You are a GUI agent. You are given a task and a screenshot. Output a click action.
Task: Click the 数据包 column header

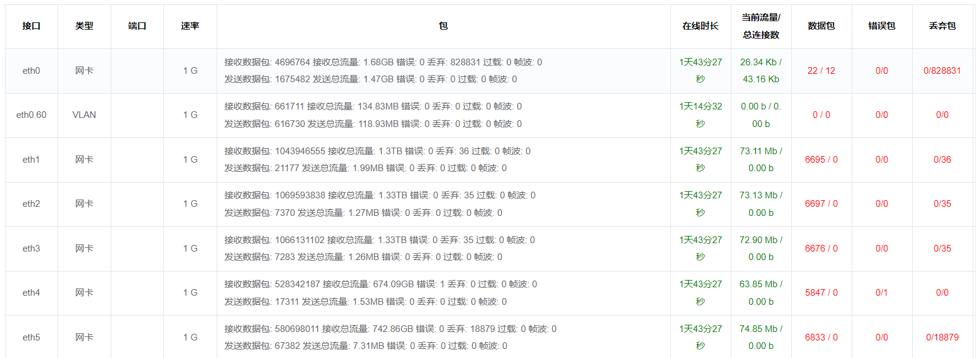click(x=822, y=26)
